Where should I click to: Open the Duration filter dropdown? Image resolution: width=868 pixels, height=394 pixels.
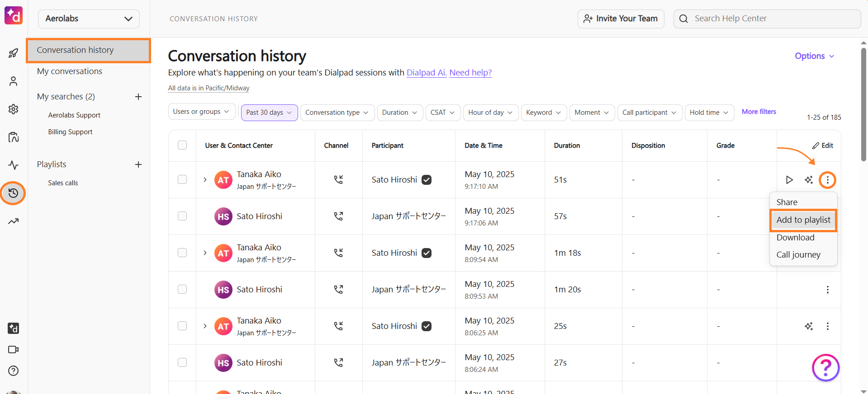(400, 113)
